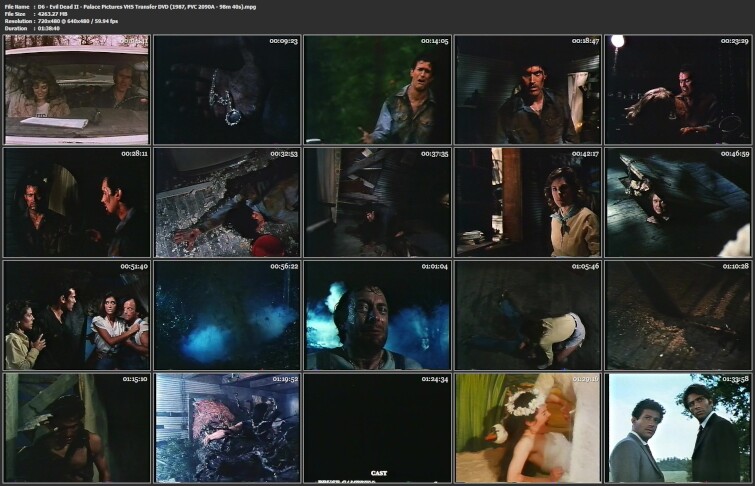The width and height of the screenshot is (755, 486).
Task: Click the 'Resolution' label
Action: [x=18, y=21]
